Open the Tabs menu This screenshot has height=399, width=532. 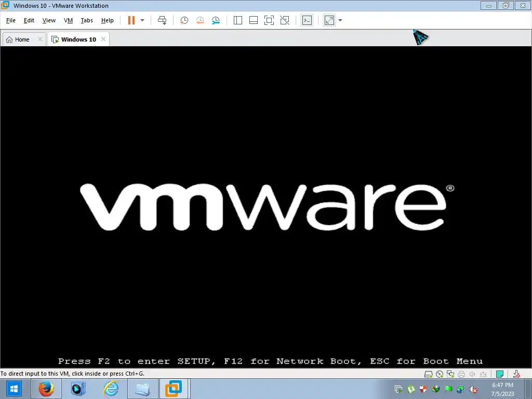click(x=87, y=20)
